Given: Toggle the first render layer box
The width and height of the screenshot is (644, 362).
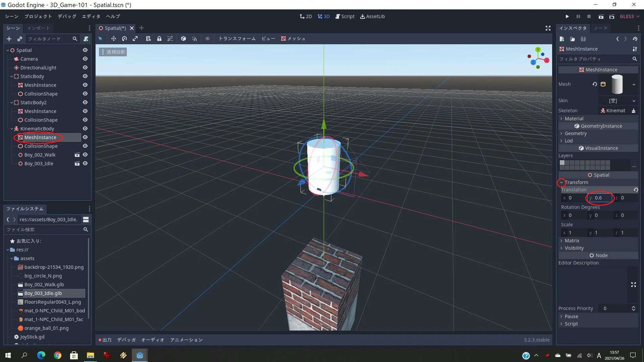Looking at the screenshot, I should [562, 163].
